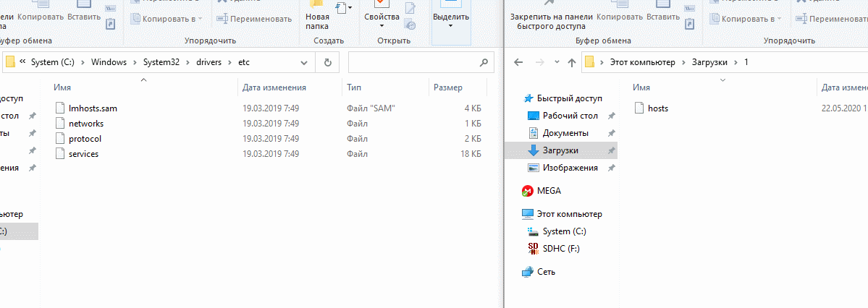Click Закрепить на панели быстрого доступа
The image size is (868, 308).
point(551,21)
